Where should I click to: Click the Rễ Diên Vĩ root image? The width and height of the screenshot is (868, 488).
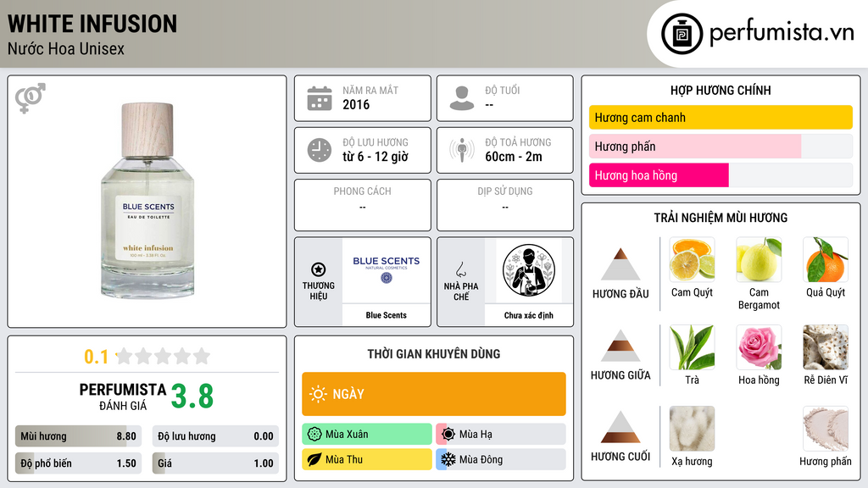tap(826, 347)
